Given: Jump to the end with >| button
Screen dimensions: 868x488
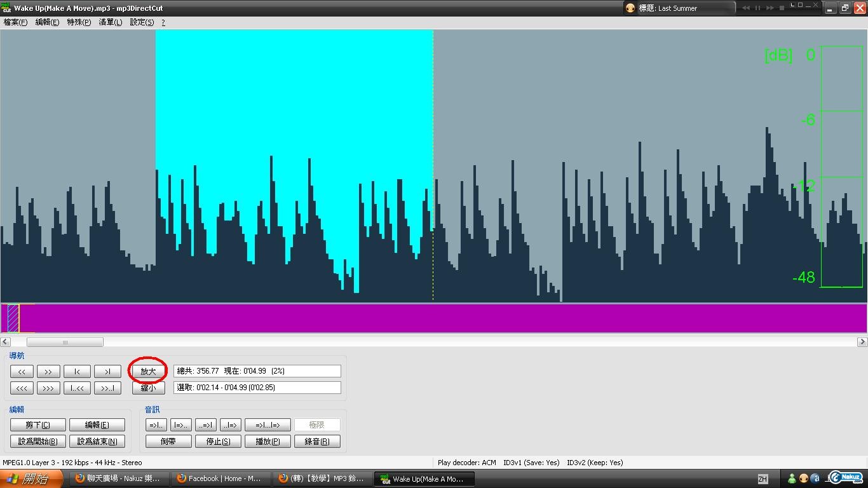Looking at the screenshot, I should point(107,372).
